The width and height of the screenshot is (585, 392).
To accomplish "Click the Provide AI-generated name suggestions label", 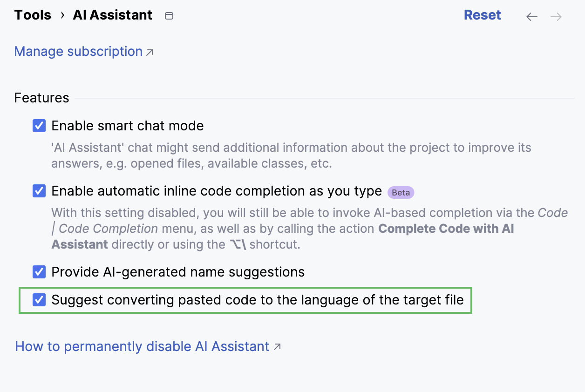I will (178, 271).
